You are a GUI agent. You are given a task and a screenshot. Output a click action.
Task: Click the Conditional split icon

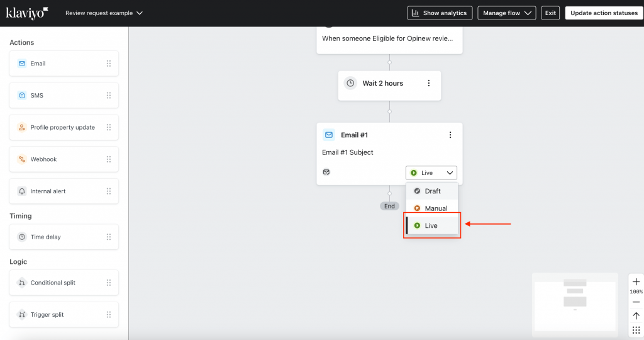(x=22, y=283)
